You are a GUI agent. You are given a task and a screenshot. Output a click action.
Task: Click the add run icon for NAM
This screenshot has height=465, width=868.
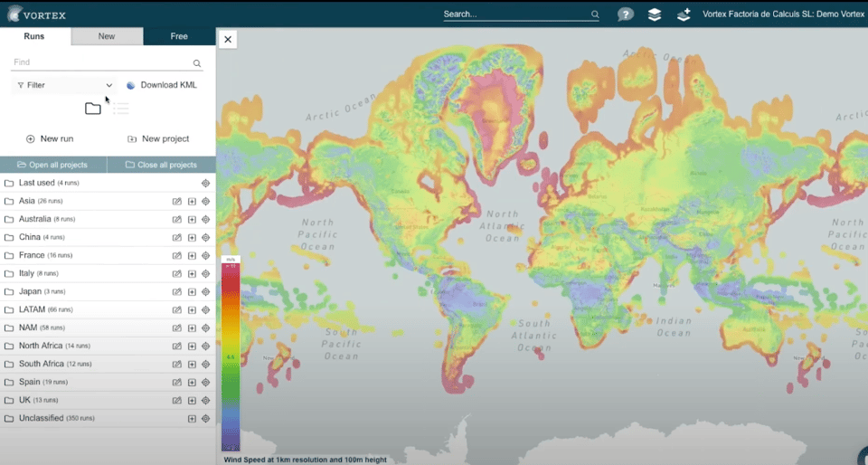(x=192, y=327)
